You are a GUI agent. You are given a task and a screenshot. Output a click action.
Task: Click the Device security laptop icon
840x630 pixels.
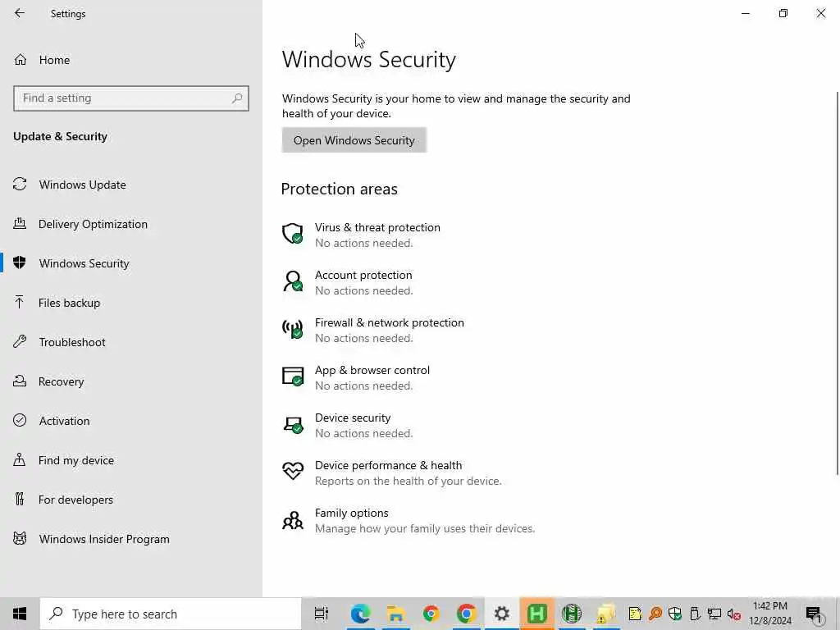pos(293,425)
